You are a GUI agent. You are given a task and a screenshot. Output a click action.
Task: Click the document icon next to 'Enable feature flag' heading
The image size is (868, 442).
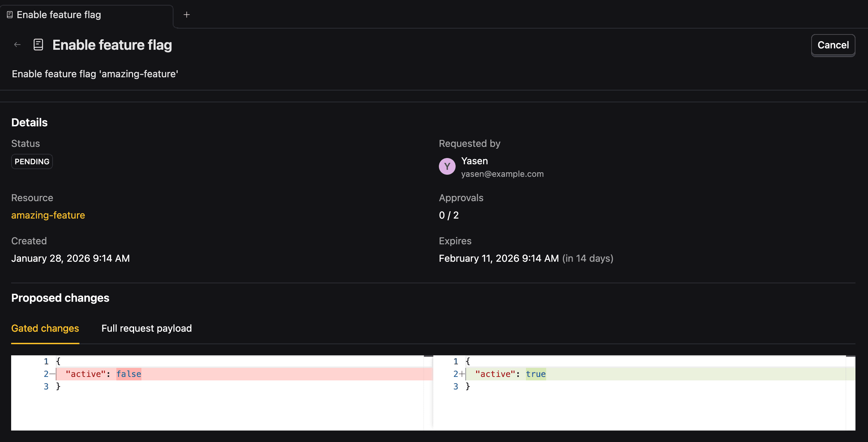pyautogui.click(x=38, y=45)
